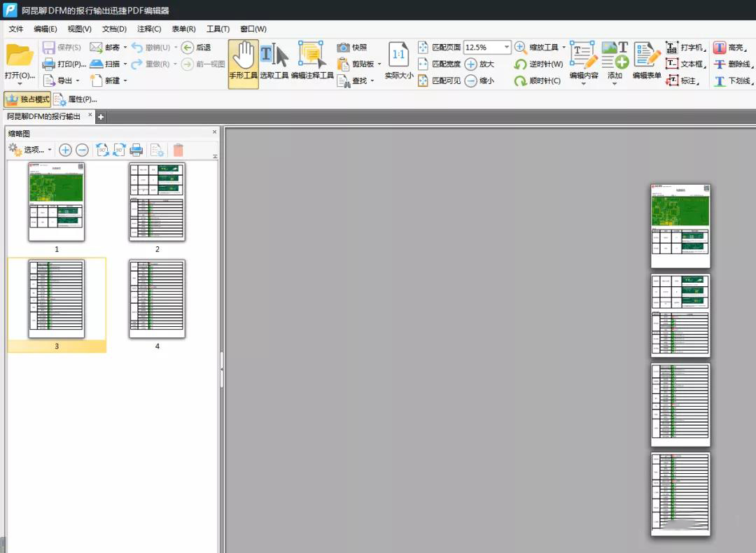
Task: Open the Tools (工具) menu
Action: pos(218,29)
